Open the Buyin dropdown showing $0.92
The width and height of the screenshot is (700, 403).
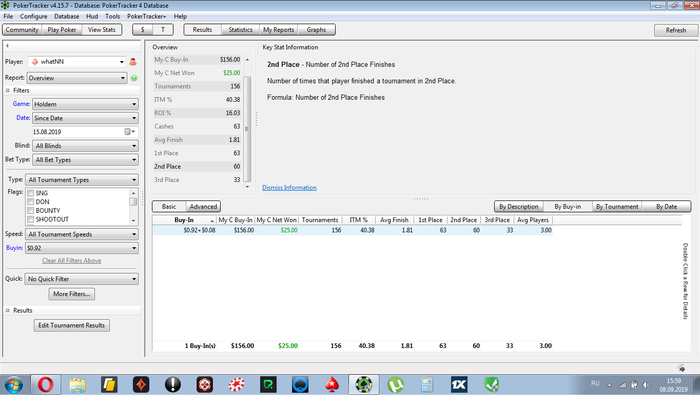coord(82,248)
